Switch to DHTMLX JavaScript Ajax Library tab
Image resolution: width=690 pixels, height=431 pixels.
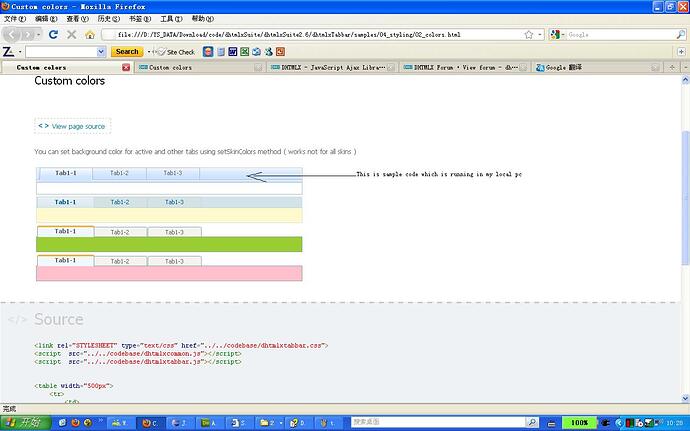(x=332, y=67)
